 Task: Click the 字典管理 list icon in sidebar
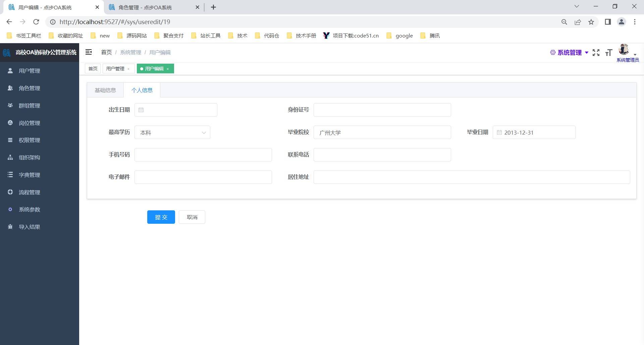pyautogui.click(x=10, y=175)
